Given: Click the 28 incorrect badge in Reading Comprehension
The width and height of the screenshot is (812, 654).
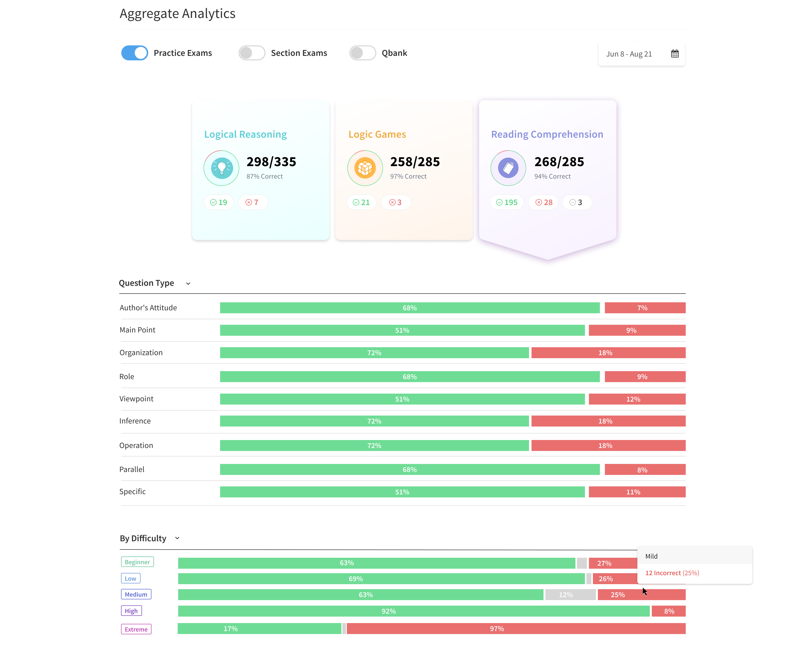Looking at the screenshot, I should pos(544,202).
